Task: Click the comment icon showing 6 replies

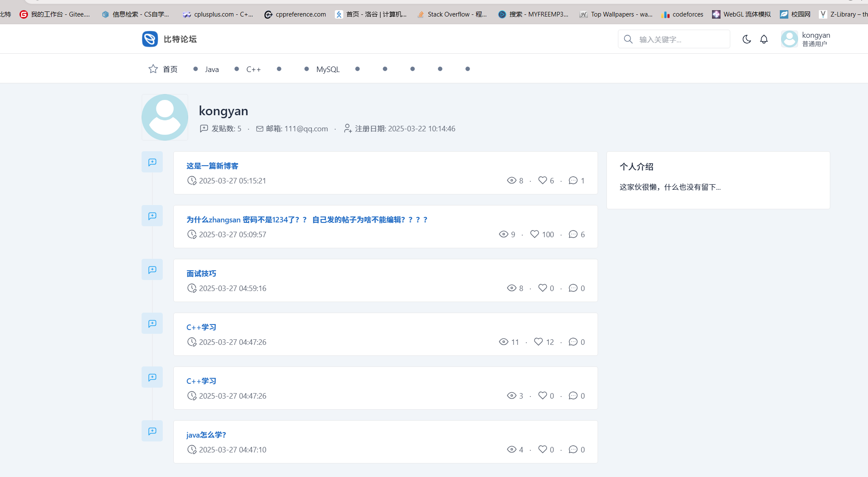Action: (x=573, y=234)
